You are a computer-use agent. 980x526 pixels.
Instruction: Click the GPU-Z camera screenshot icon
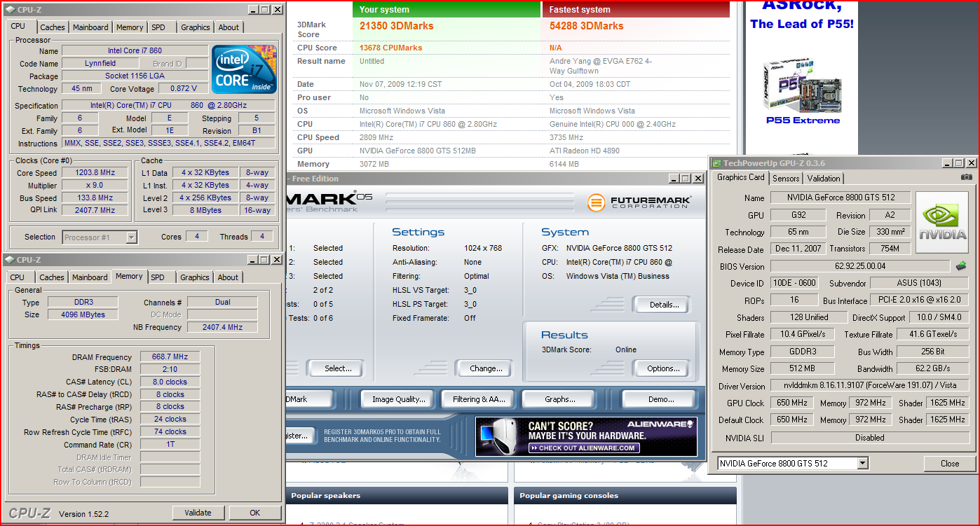tap(967, 177)
